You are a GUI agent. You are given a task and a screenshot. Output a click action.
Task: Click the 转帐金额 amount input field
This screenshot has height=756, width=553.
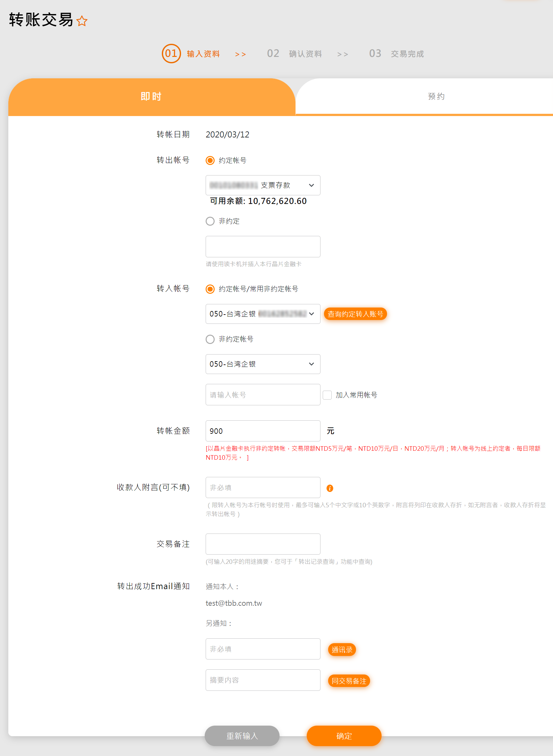point(263,431)
